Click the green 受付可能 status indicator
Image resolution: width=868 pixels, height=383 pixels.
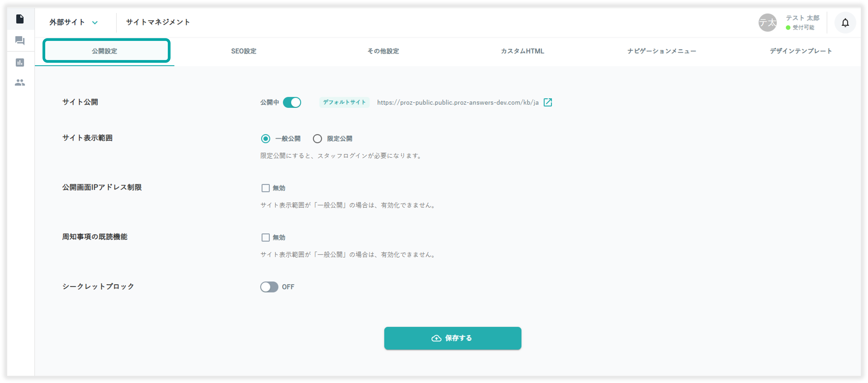click(x=788, y=28)
